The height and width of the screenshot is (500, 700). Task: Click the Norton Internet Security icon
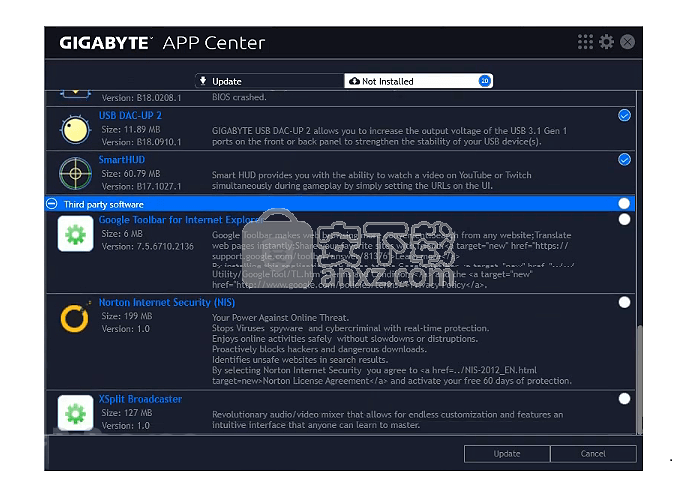[x=73, y=318]
